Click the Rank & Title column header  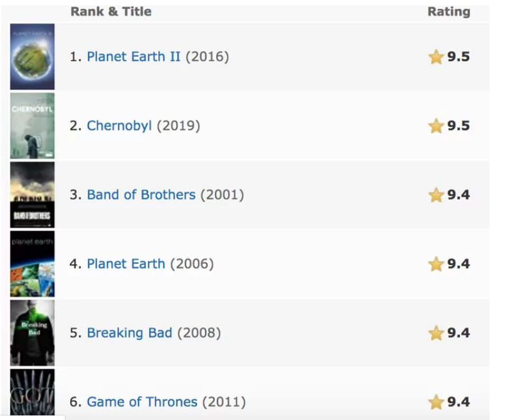pos(111,12)
